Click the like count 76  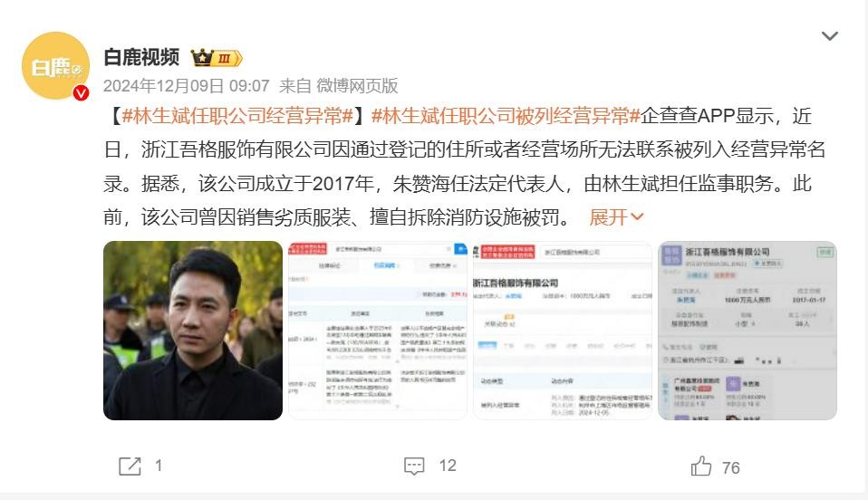tap(730, 468)
